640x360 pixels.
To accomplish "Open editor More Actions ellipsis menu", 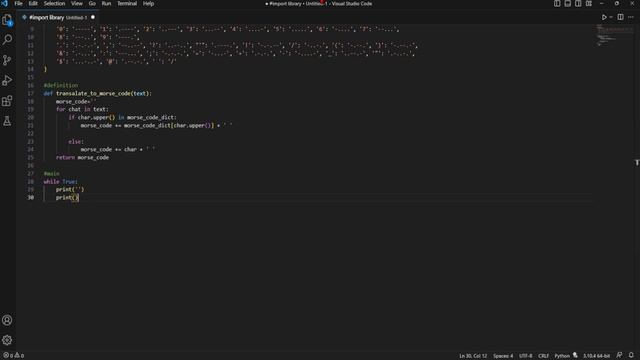I will pos(631,17).
